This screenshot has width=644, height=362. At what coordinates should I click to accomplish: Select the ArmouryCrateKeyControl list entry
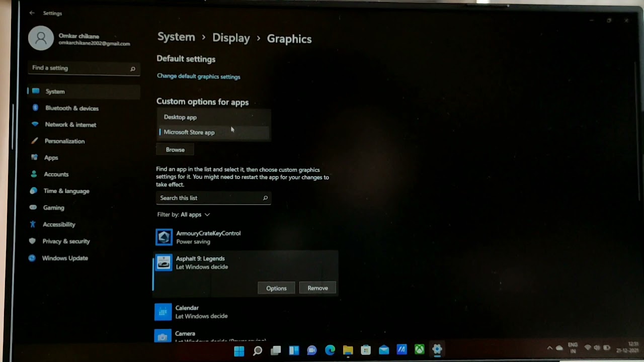(x=247, y=237)
